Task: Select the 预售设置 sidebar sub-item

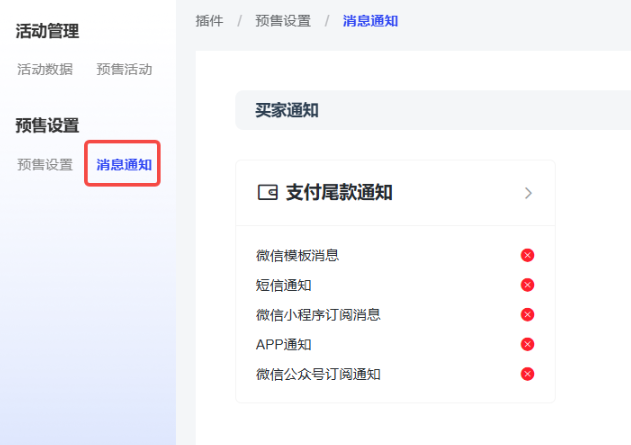Action: coord(45,165)
